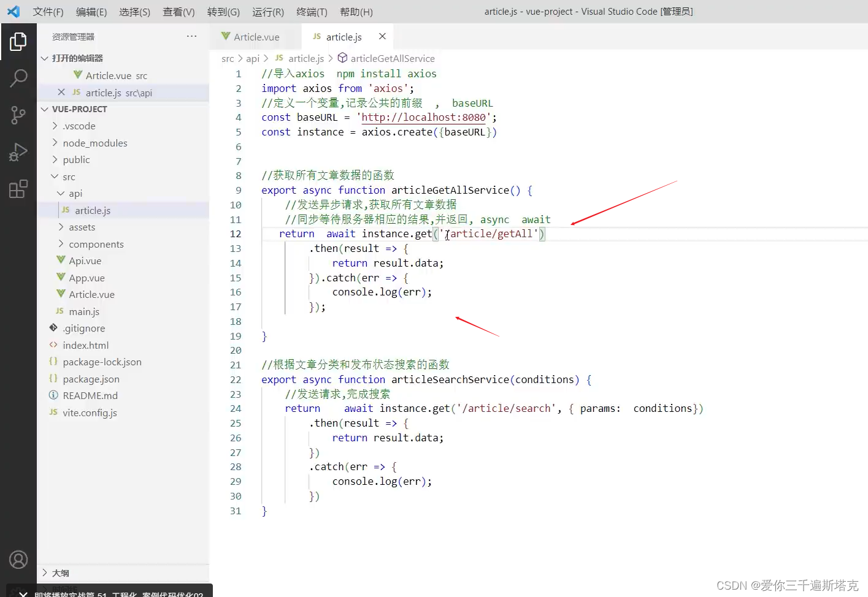Click the vertical scrollbar in the editor
This screenshot has width=868, height=597.
coord(864,184)
